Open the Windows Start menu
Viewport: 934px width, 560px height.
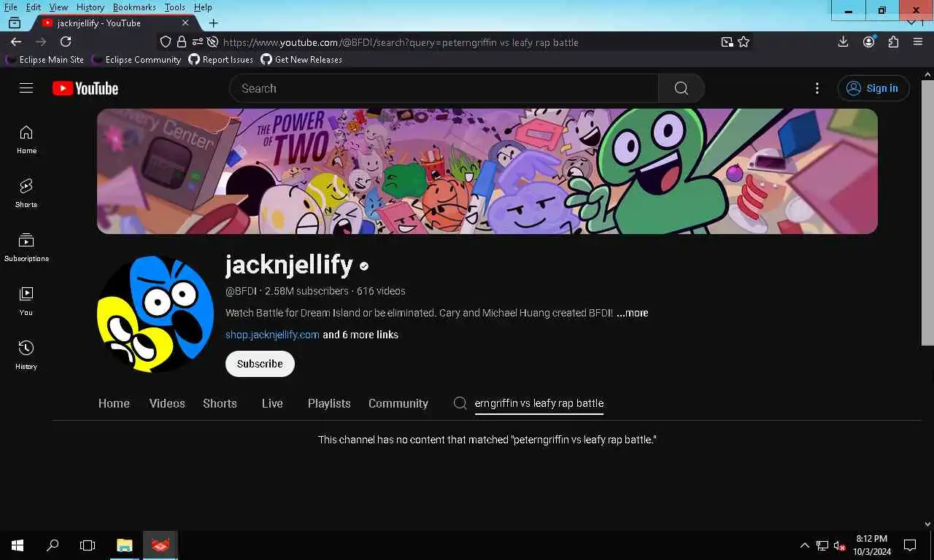(x=18, y=545)
